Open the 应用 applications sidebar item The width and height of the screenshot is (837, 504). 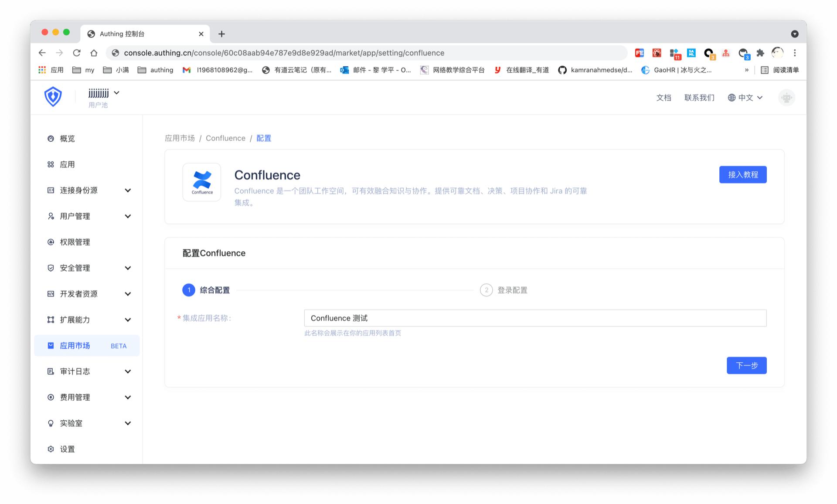tap(87, 164)
